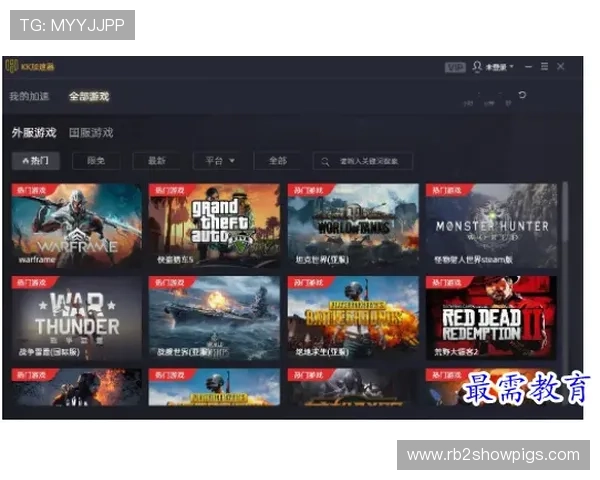This screenshot has height=480, width=600.
Task: Click the magnifier search icon
Action: tap(325, 162)
